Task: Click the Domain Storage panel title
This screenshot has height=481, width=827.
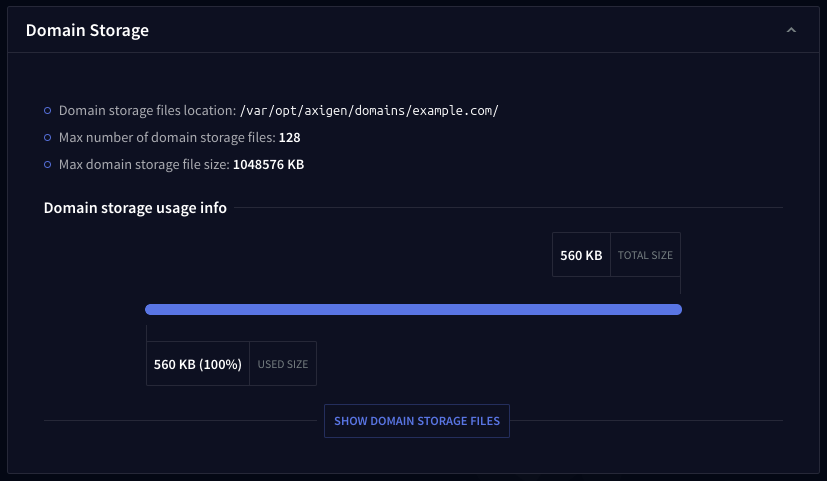Action: tap(87, 31)
